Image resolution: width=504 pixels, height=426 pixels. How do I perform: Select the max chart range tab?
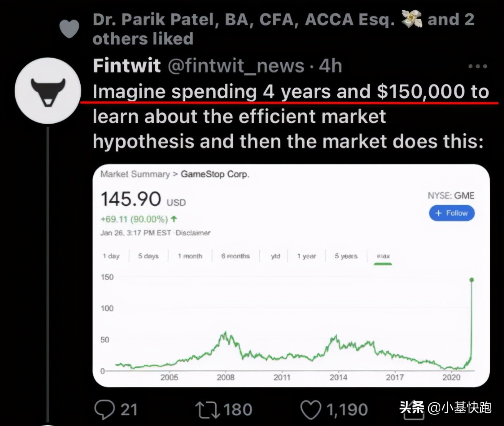point(383,256)
